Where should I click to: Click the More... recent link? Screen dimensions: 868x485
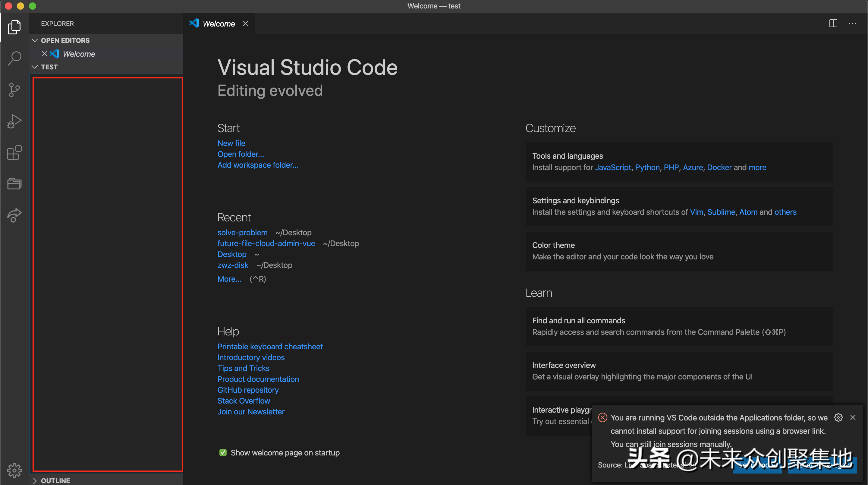tap(229, 279)
